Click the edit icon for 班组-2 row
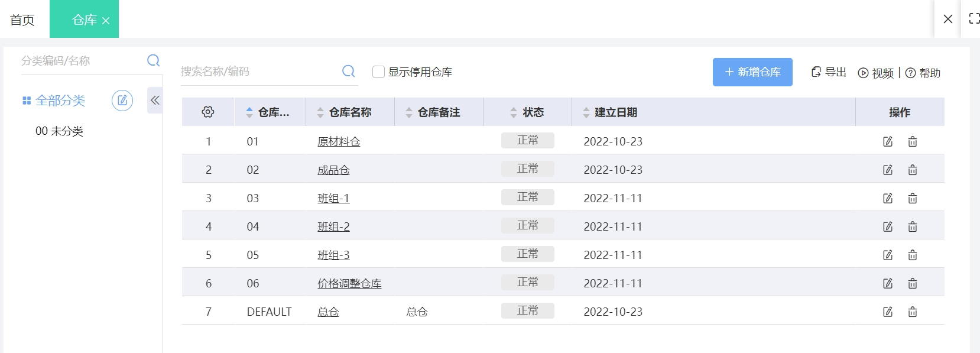The height and width of the screenshot is (353, 980). pyautogui.click(x=887, y=226)
